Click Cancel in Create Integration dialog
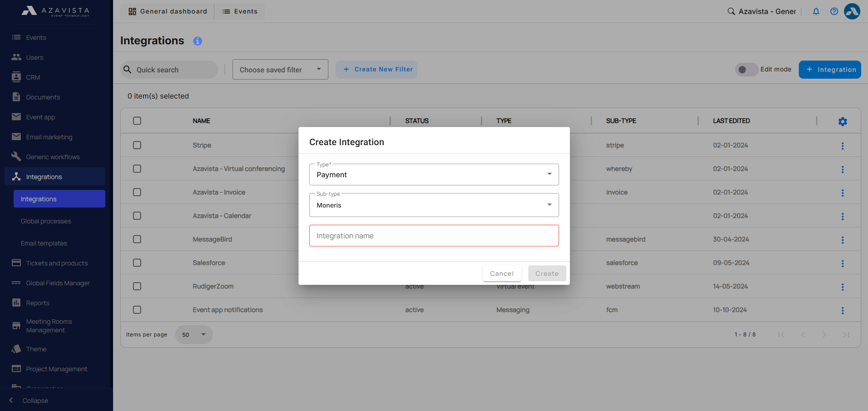The height and width of the screenshot is (411, 868). (x=502, y=274)
